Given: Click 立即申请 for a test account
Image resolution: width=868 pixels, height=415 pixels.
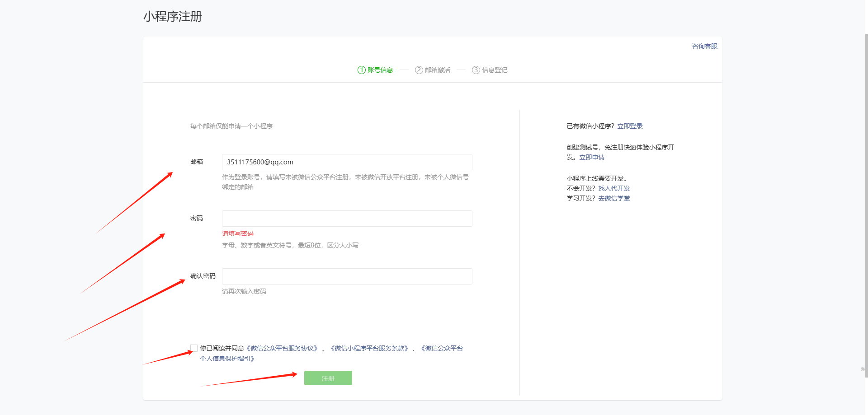Looking at the screenshot, I should coord(592,157).
